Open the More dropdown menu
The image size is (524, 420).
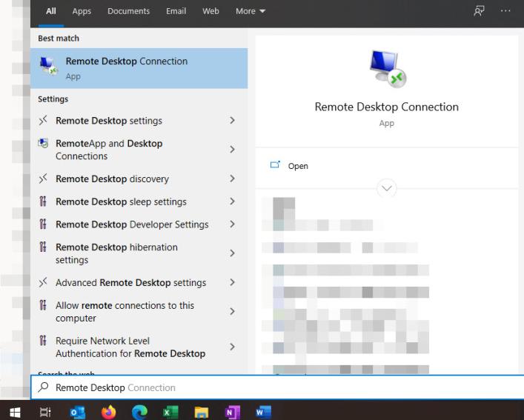[x=251, y=11]
